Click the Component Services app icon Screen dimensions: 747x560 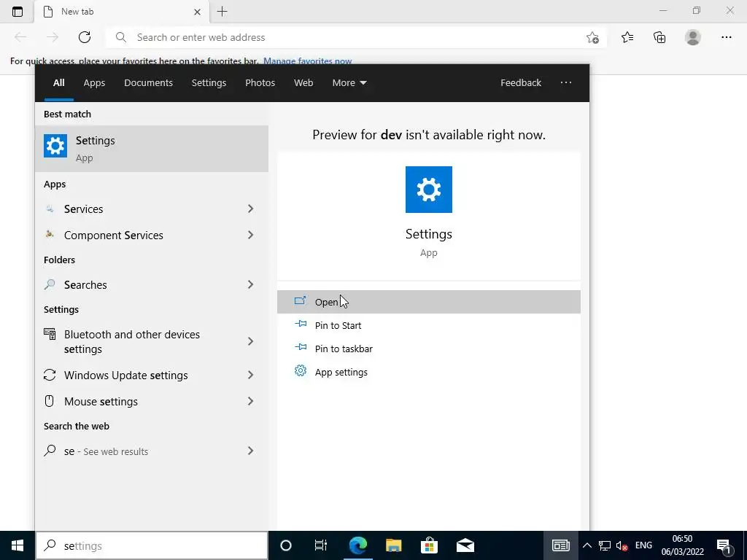[50, 235]
